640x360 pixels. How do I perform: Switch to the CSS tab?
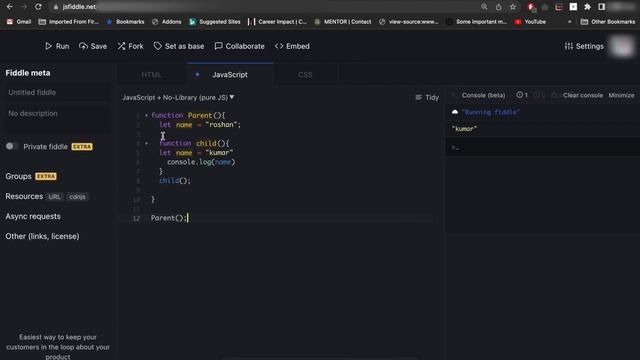click(x=305, y=75)
